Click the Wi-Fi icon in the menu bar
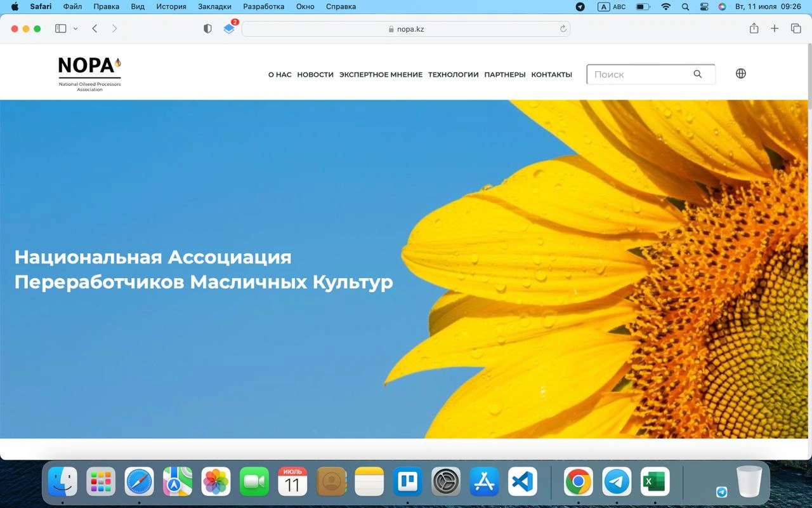 point(665,6)
